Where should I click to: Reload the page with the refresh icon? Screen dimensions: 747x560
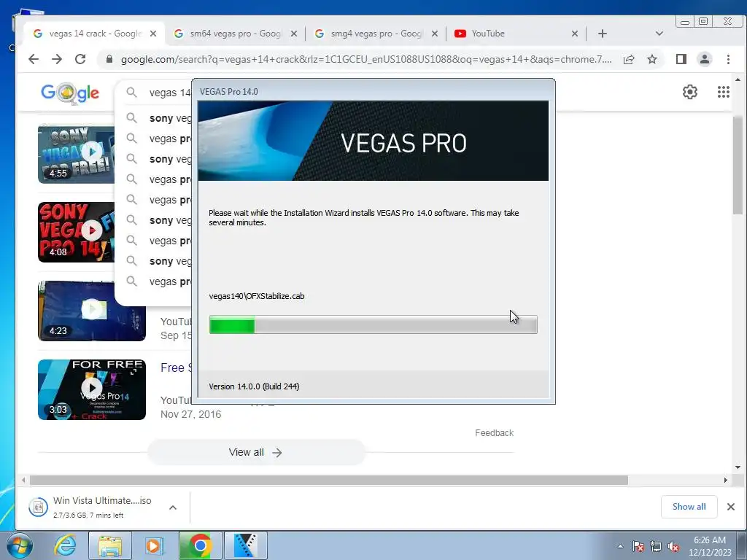click(80, 59)
